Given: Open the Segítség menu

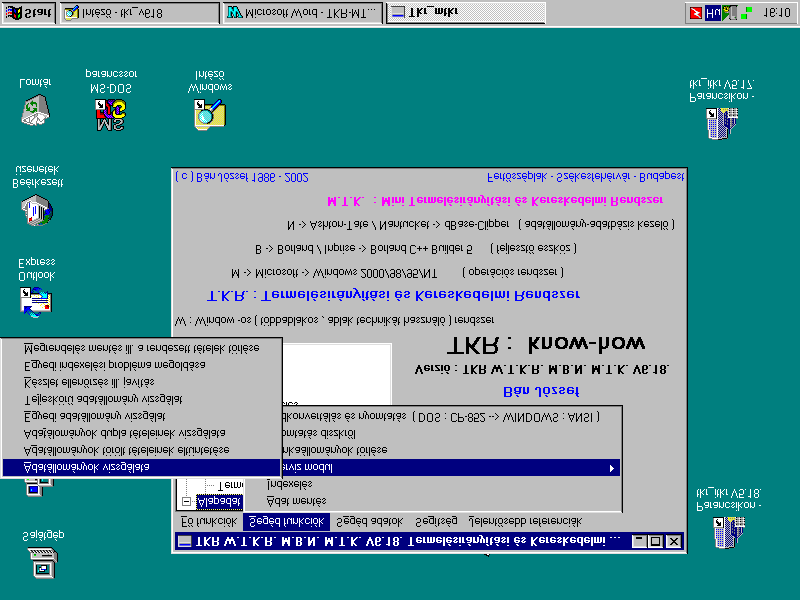Looking at the screenshot, I should 436,521.
